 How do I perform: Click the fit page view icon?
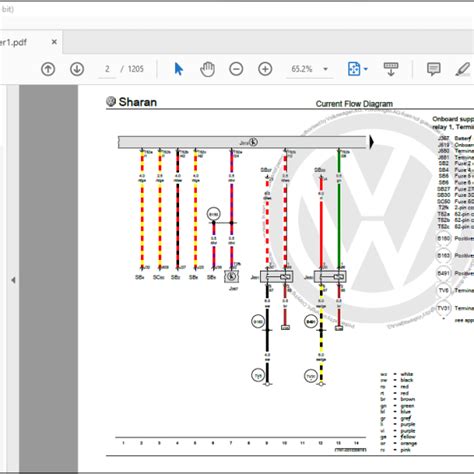pyautogui.click(x=354, y=69)
